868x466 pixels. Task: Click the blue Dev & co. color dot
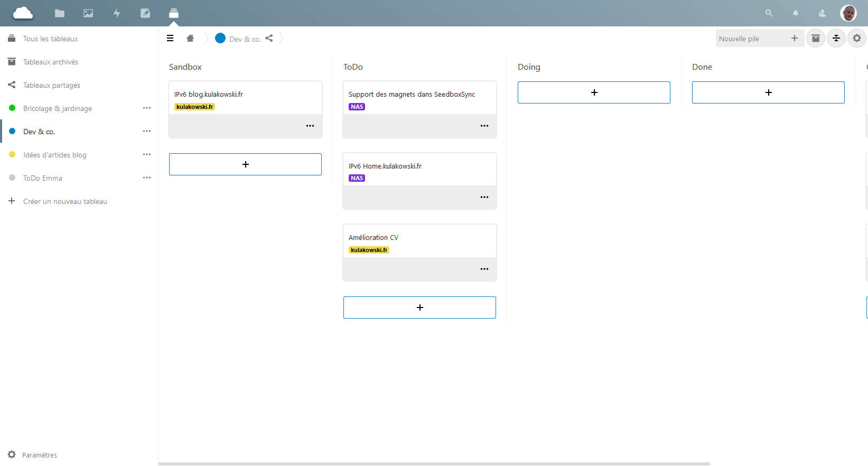coord(220,38)
